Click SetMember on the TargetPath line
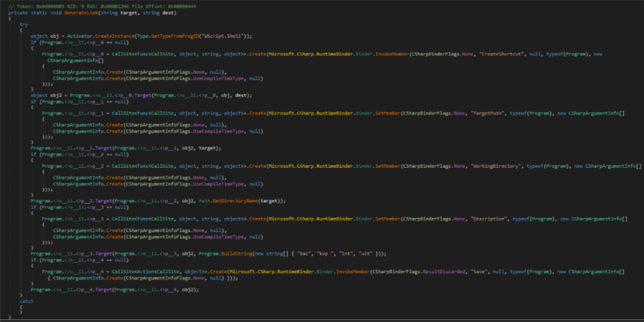Image resolution: width=644 pixels, height=322 pixels. (386, 113)
